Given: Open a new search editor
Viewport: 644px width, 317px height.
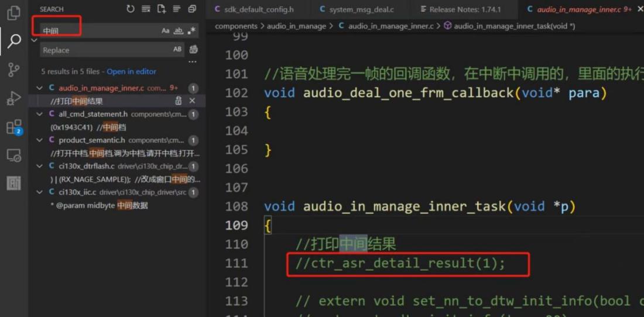Looking at the screenshot, I should coord(161,9).
